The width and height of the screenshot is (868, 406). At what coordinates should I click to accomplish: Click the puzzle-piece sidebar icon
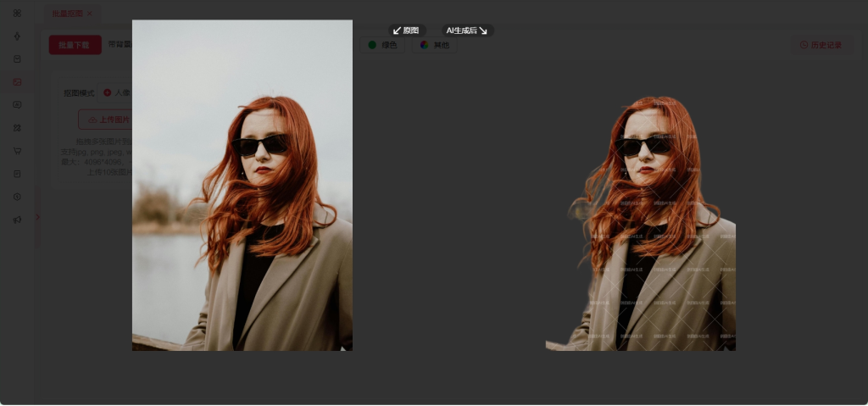point(17,128)
